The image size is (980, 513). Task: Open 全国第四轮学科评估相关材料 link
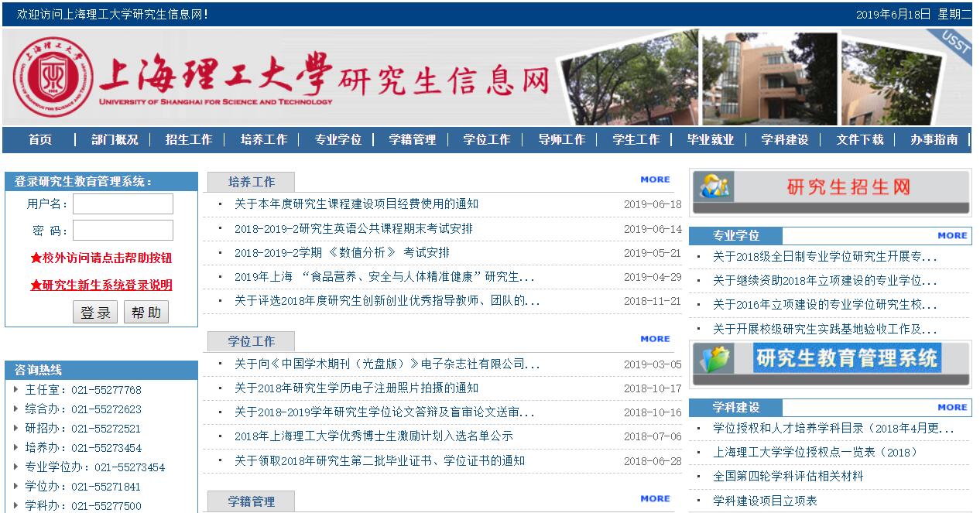788,477
